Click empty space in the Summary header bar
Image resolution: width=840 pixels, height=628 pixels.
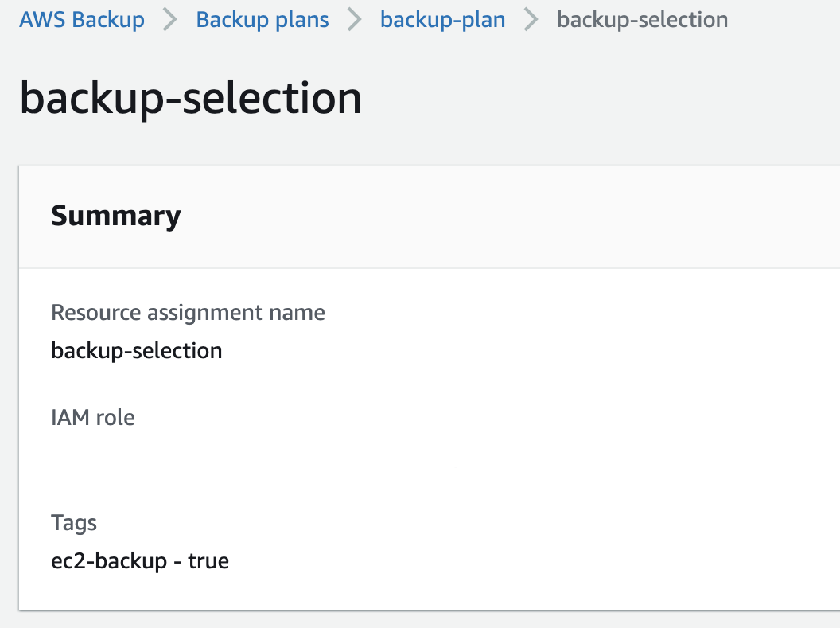pos(509,216)
